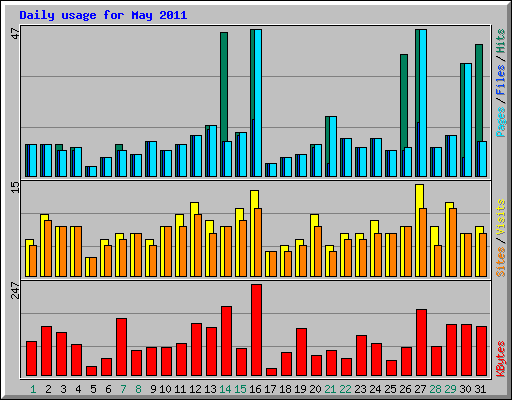Screen dimensions: 512x400
Task: Click day label '11' on the x-axis
Action: pyautogui.click(x=180, y=389)
